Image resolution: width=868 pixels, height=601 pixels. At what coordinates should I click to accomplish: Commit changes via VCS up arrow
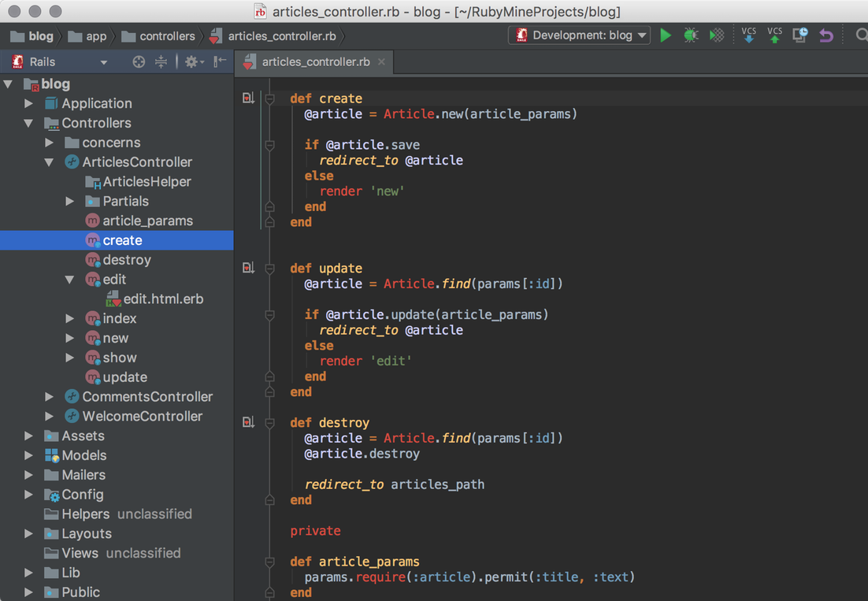[x=774, y=35]
